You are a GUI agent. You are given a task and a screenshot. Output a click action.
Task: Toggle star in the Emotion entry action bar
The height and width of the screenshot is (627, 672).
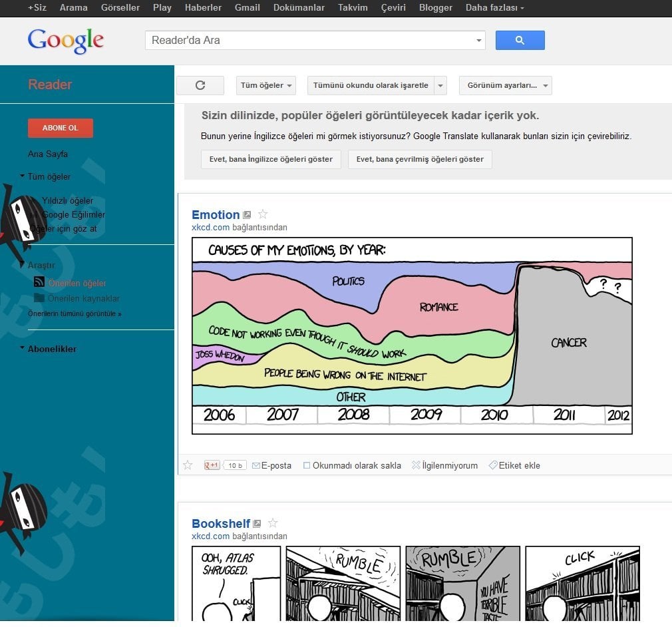pyautogui.click(x=187, y=465)
